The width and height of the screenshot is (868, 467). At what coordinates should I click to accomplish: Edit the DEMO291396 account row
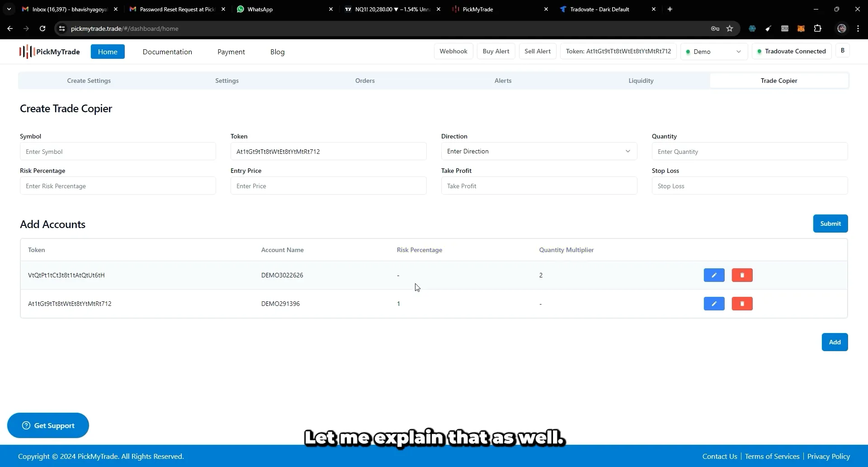tap(714, 304)
